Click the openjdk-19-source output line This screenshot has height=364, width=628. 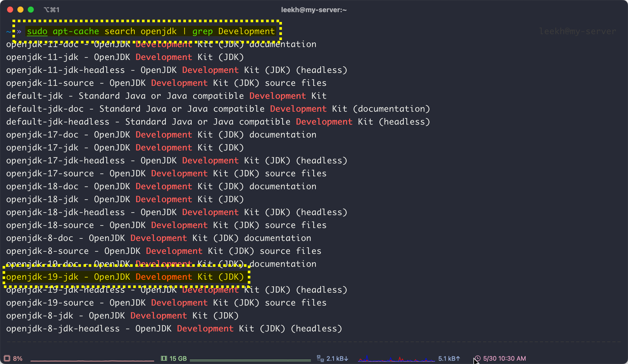166,303
